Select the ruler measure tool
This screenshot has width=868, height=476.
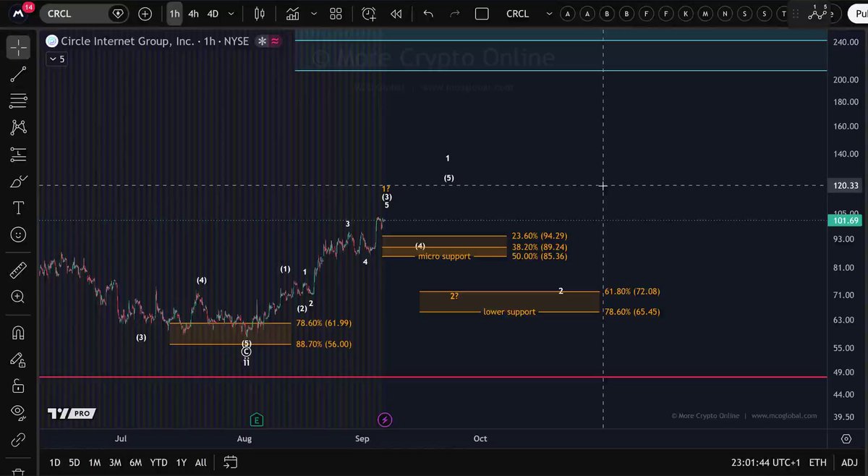tap(19, 270)
